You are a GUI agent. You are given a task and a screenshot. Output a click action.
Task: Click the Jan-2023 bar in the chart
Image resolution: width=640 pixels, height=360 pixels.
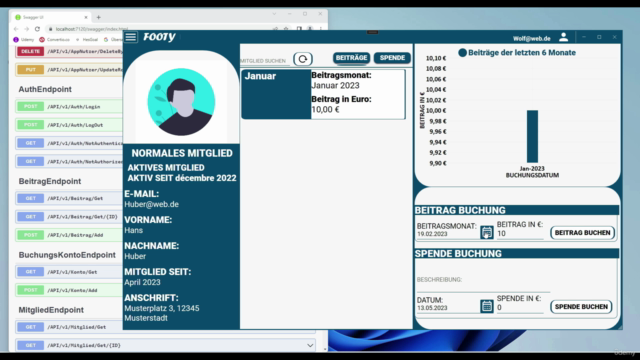[532, 136]
